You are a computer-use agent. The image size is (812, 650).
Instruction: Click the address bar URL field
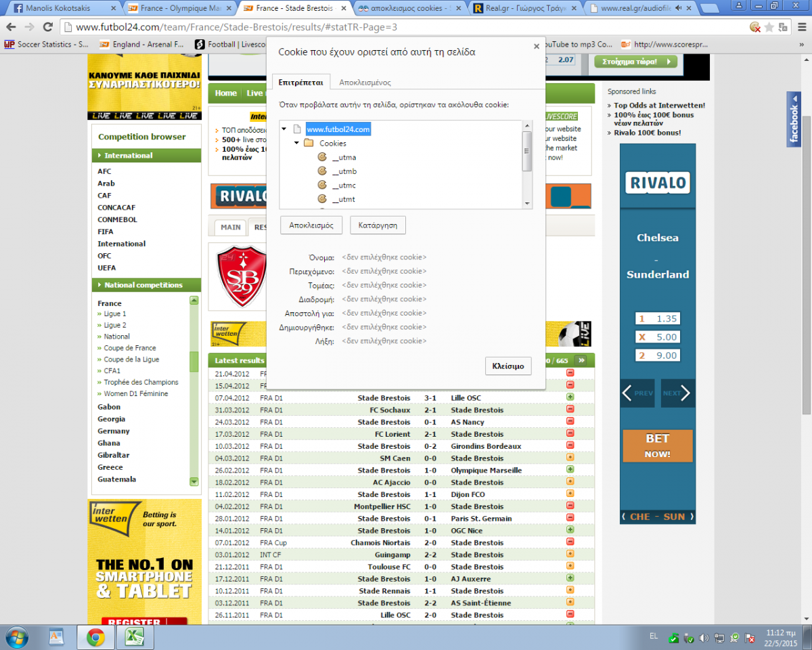pyautogui.click(x=406, y=28)
